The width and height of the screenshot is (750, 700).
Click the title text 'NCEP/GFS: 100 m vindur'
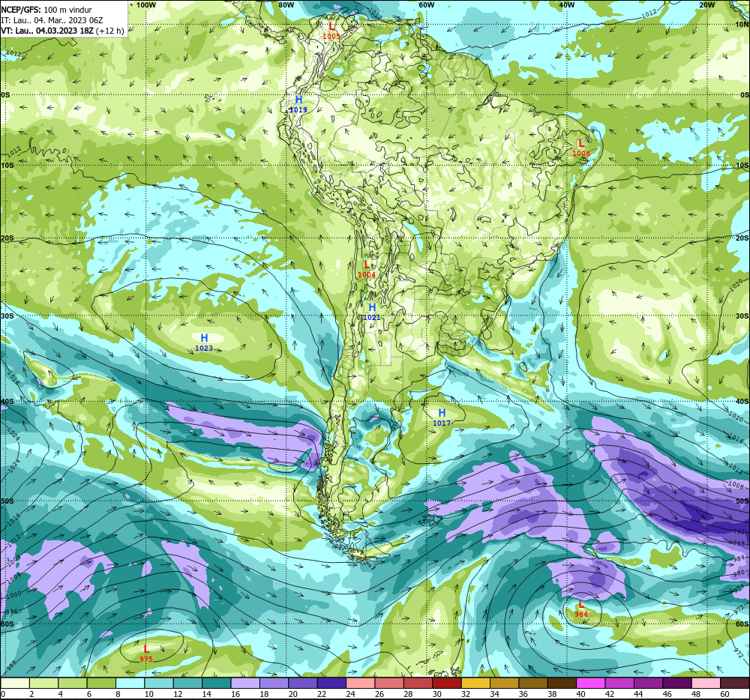pyautogui.click(x=46, y=10)
